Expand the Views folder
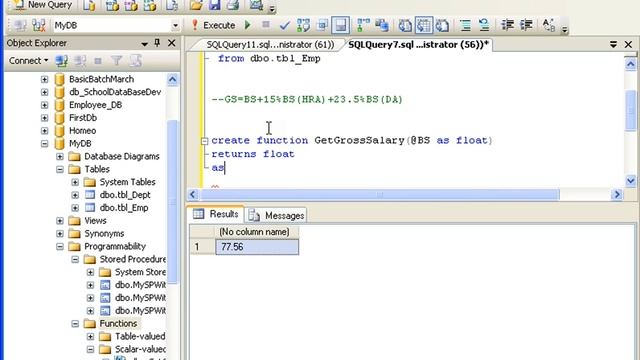The height and width of the screenshot is (360, 640). [x=60, y=221]
